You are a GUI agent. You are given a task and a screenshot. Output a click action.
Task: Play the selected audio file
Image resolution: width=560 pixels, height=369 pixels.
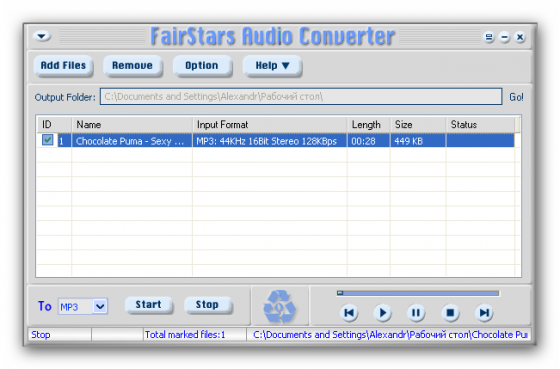coord(382,313)
